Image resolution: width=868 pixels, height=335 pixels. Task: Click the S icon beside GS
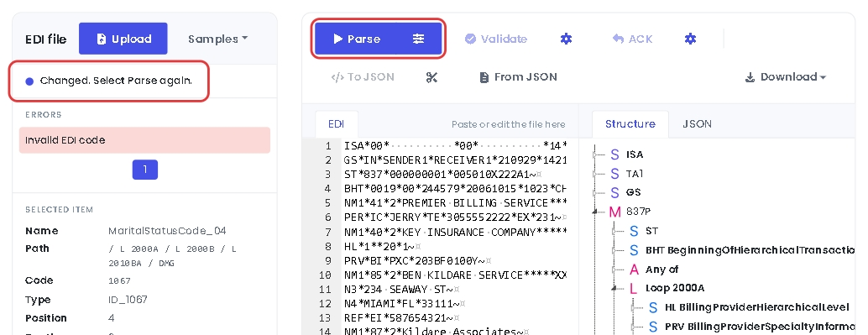[x=614, y=193]
